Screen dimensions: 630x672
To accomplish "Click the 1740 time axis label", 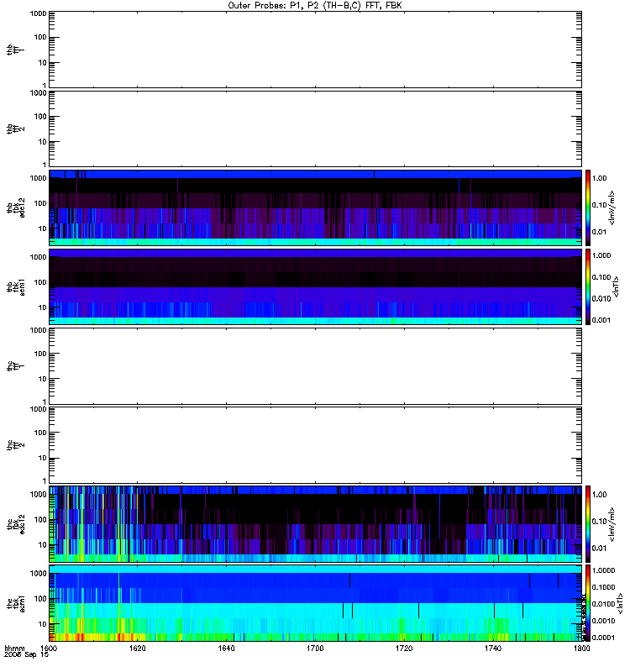I will 493,648.
